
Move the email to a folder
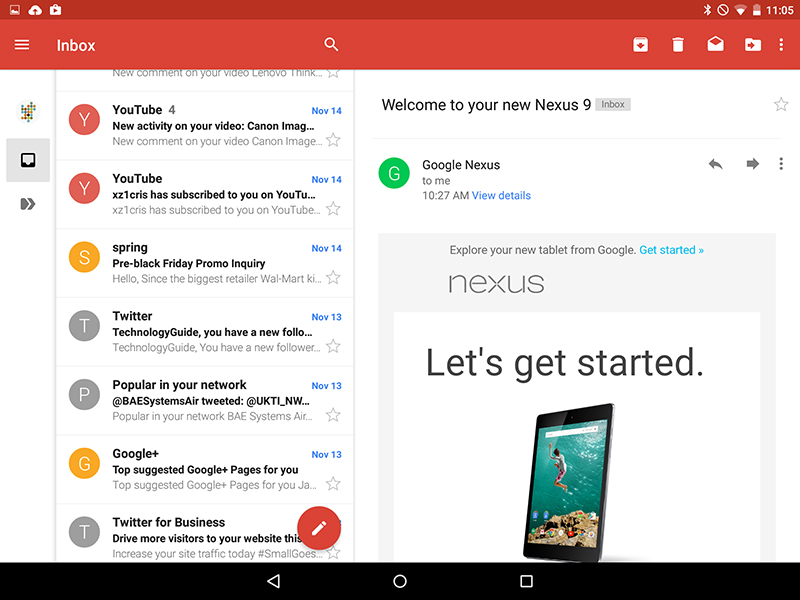coord(754,44)
